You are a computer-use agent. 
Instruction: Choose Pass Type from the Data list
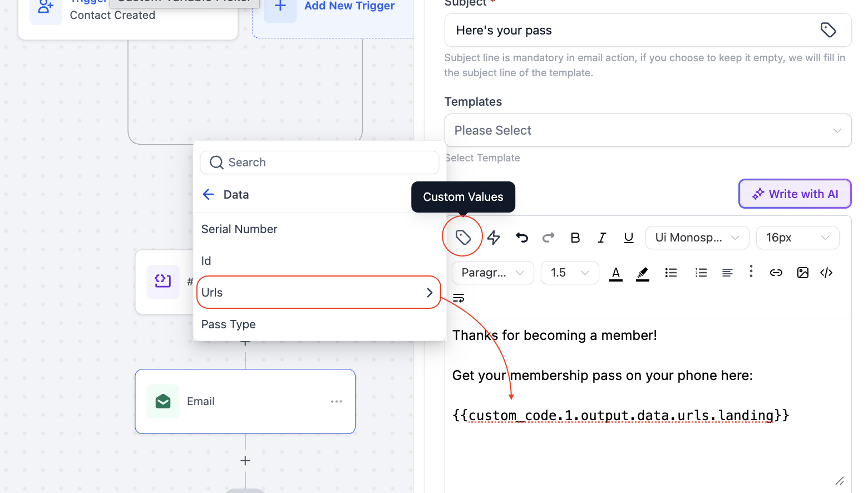(x=229, y=324)
